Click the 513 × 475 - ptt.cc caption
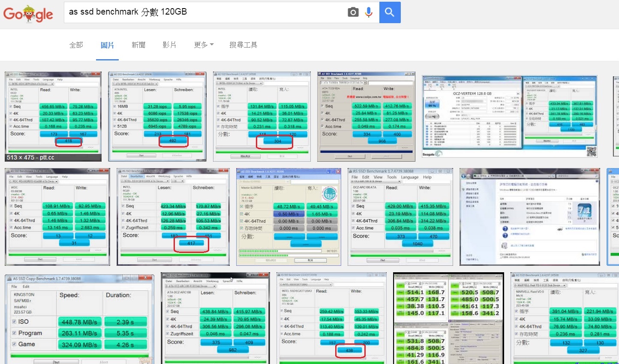The width and height of the screenshot is (619, 364). tap(31, 157)
